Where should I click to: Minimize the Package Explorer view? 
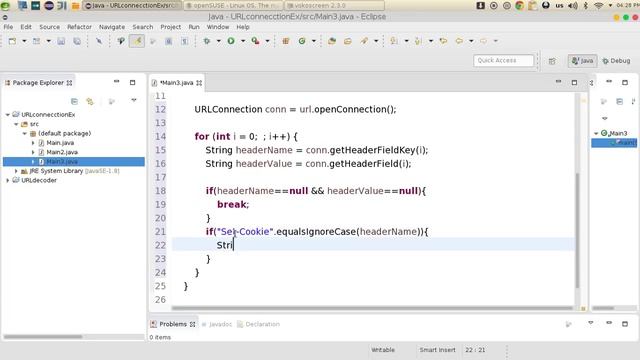coord(116,82)
